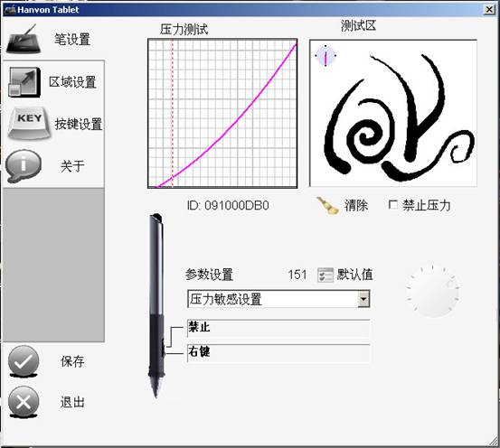This screenshot has width=500, height=448.
Task: Click the About (关于) info bubble icon
Action: tap(24, 165)
